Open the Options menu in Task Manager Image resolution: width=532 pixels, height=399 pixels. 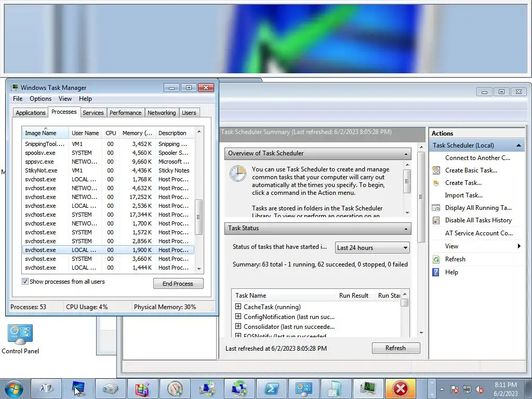[x=41, y=99]
